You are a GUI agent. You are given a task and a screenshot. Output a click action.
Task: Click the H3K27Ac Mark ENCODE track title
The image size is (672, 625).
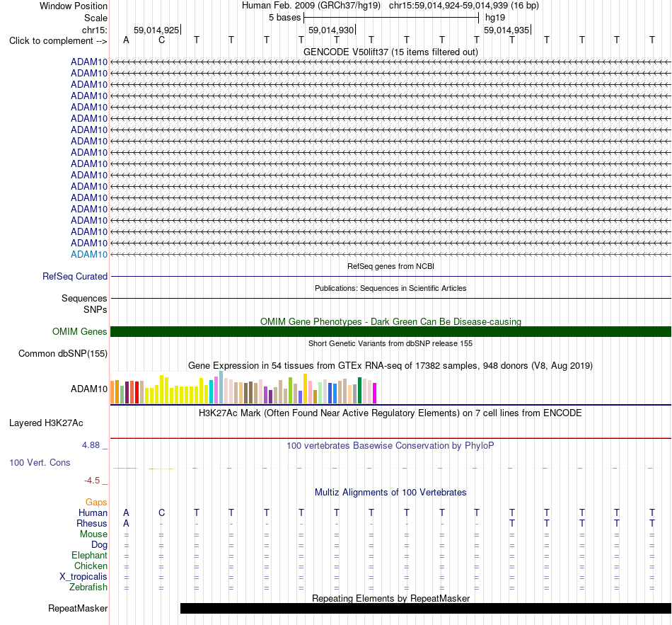pos(390,413)
